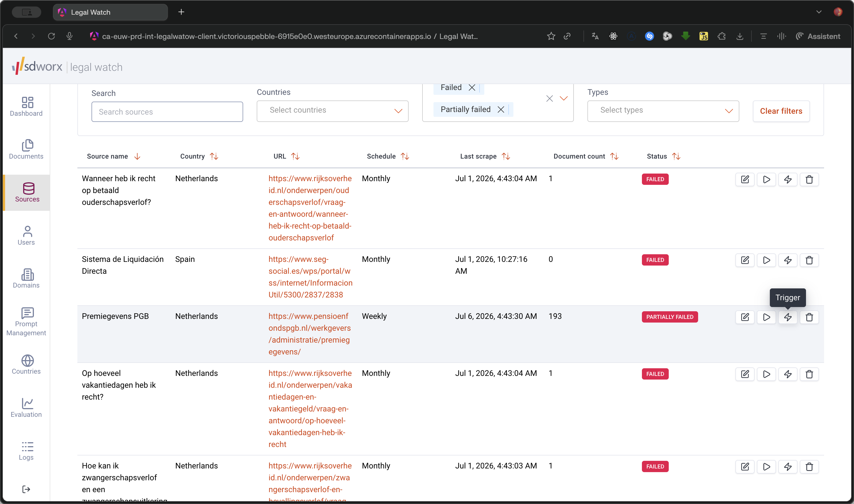
Task: Open the Select countries dropdown
Action: (332, 111)
